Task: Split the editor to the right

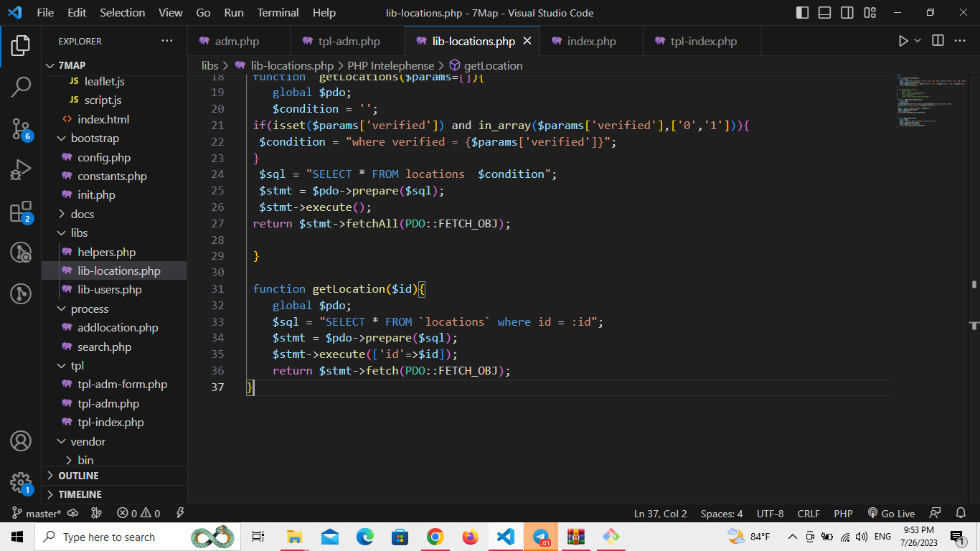Action: pos(938,41)
